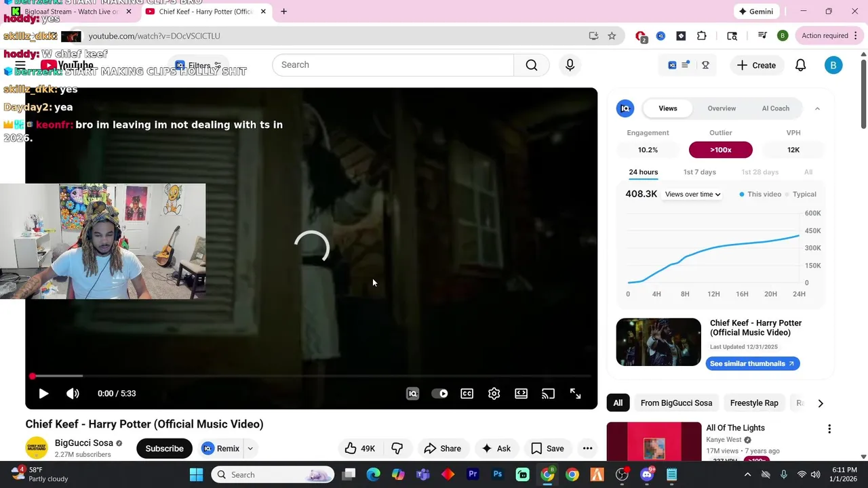This screenshot has width=868, height=488.
Task: Click the >100x outlier badge
Action: point(721,150)
